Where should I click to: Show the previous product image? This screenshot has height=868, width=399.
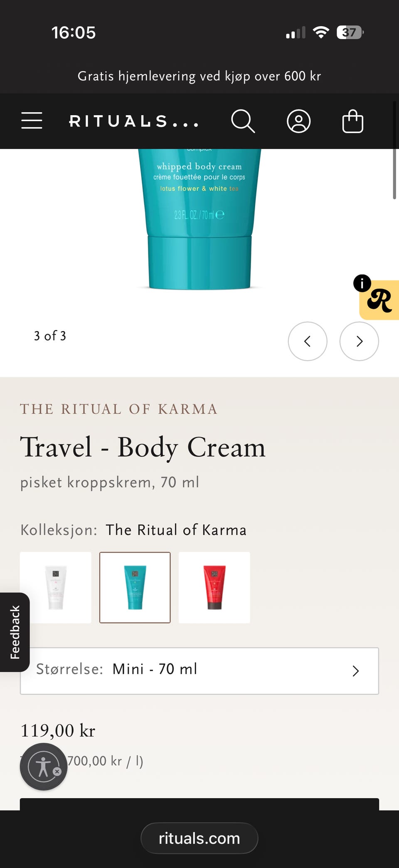tap(308, 341)
